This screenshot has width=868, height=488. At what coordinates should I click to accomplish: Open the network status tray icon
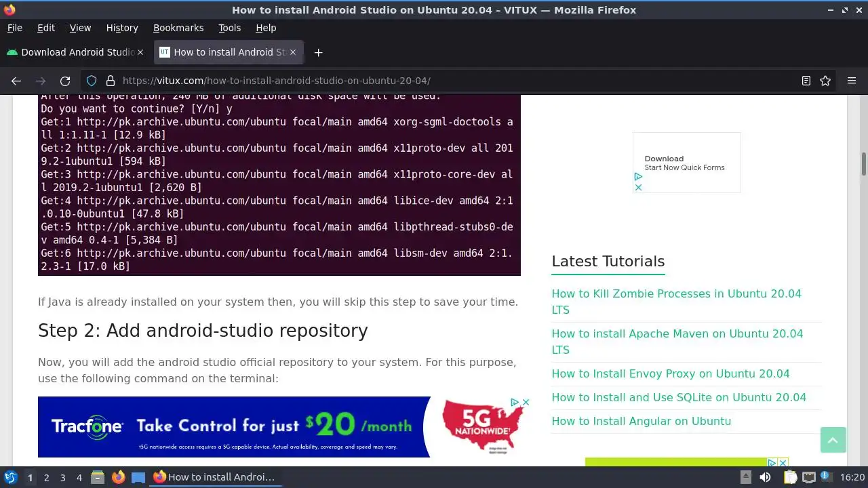click(x=808, y=477)
